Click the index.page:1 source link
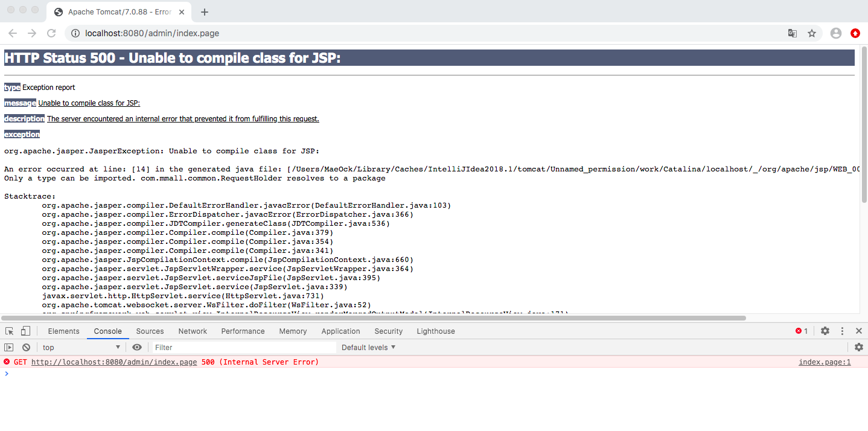Viewport: 868px width, 431px height. pyautogui.click(x=825, y=362)
